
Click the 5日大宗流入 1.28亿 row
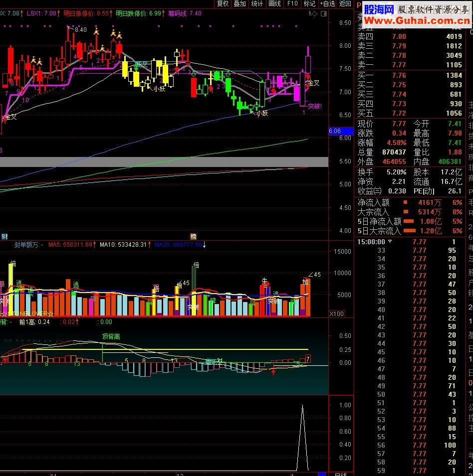point(410,231)
